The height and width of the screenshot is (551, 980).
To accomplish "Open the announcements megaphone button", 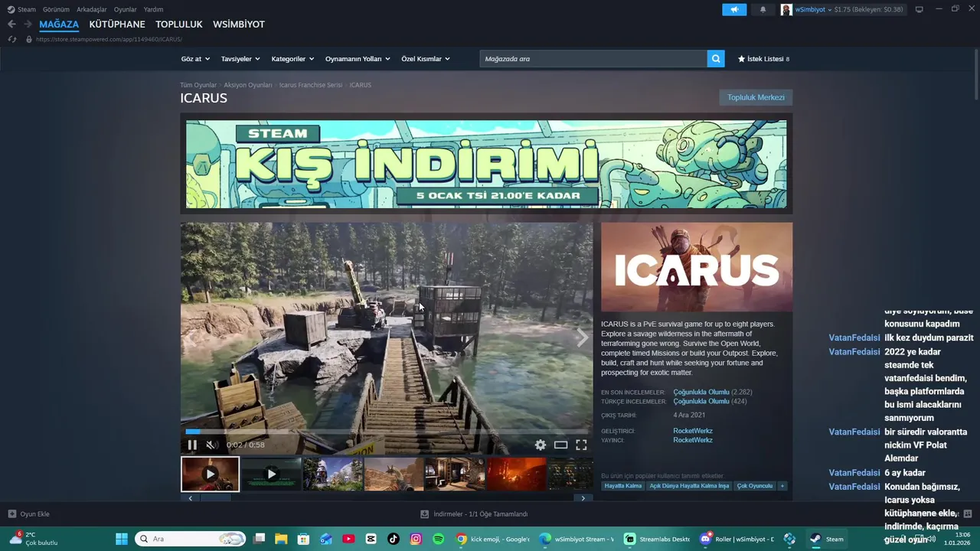I will pyautogui.click(x=734, y=9).
